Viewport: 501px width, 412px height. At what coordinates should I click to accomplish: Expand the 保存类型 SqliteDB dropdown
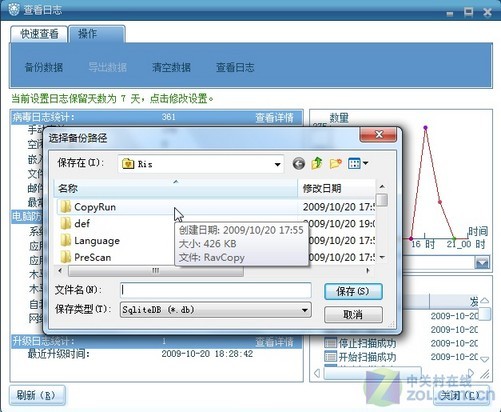pyautogui.click(x=305, y=310)
